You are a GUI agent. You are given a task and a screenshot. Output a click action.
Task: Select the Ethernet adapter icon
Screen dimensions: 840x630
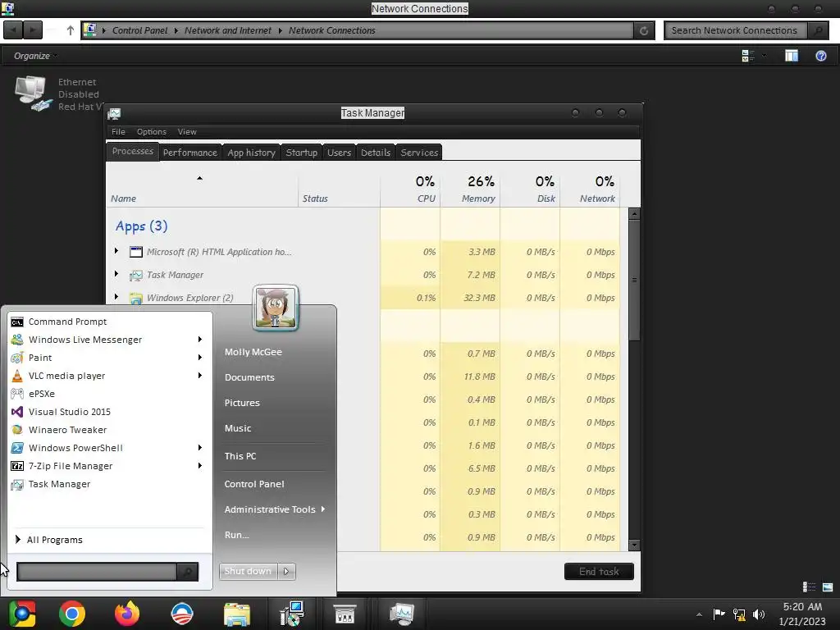click(x=33, y=94)
